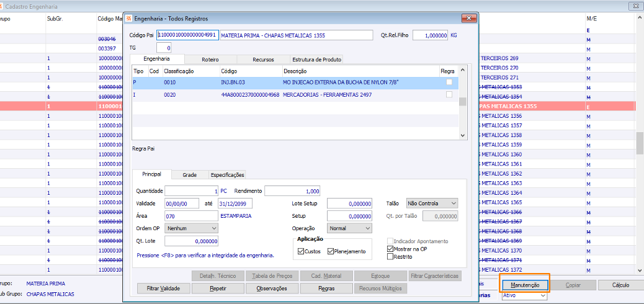Click the scroll up arrow of engineering list
Screen dimensions: 644x304
[x=462, y=70]
